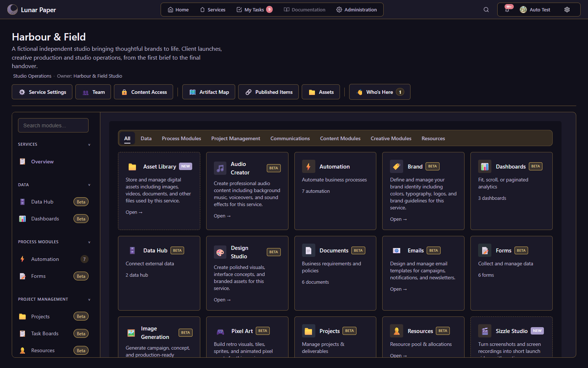Click the Emails card envelope icon

coord(397,250)
